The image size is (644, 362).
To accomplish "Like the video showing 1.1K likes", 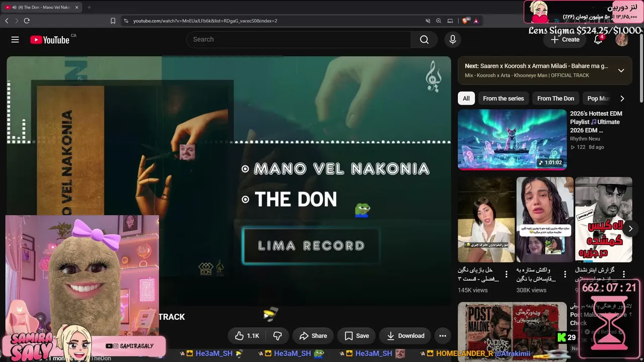I will pyautogui.click(x=248, y=336).
